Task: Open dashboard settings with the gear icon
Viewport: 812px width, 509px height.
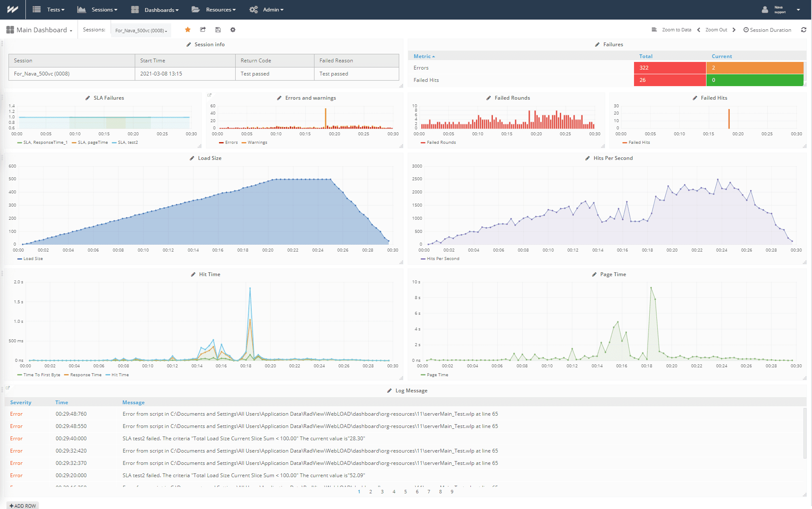Action: tap(233, 30)
